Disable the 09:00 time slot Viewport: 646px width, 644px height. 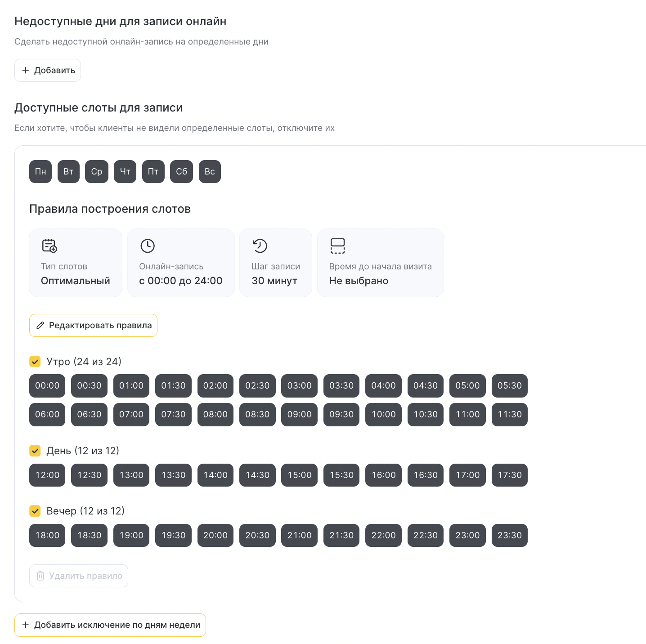299,414
